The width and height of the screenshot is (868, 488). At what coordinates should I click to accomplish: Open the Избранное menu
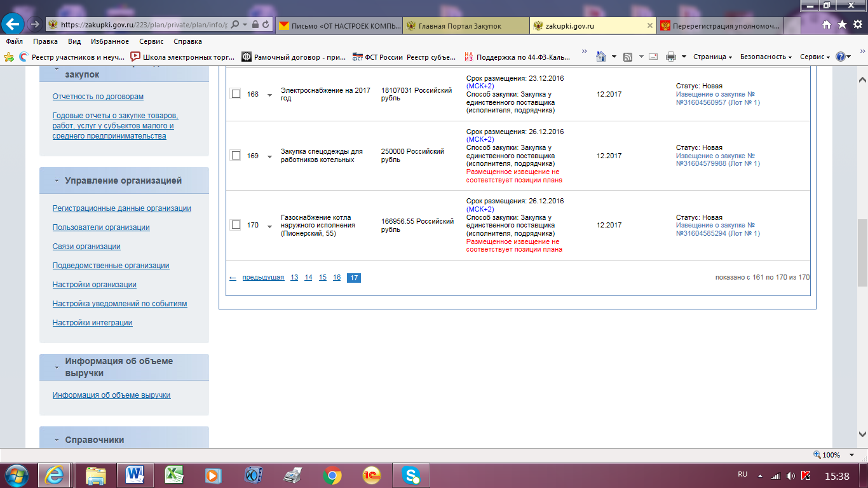[109, 41]
